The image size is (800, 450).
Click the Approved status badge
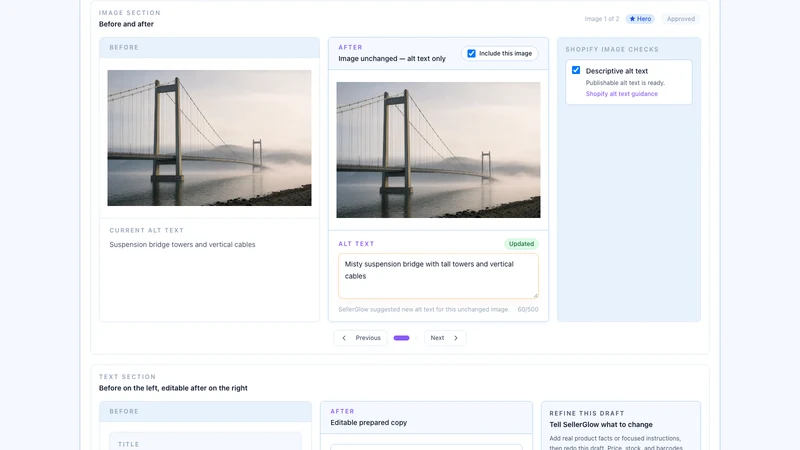[681, 19]
